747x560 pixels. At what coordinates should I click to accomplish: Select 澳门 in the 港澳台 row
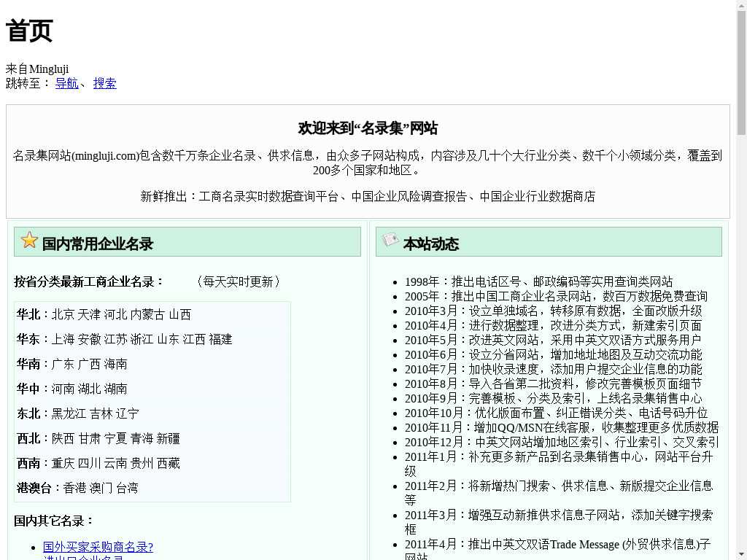pos(101,488)
